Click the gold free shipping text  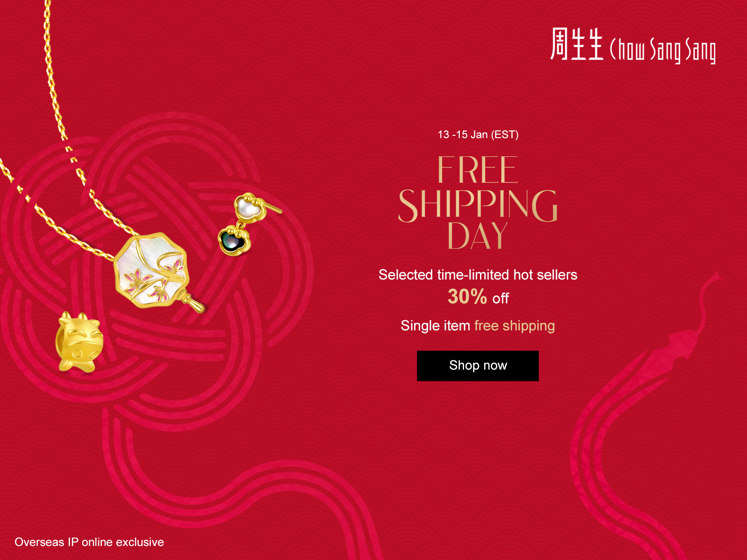[514, 326]
